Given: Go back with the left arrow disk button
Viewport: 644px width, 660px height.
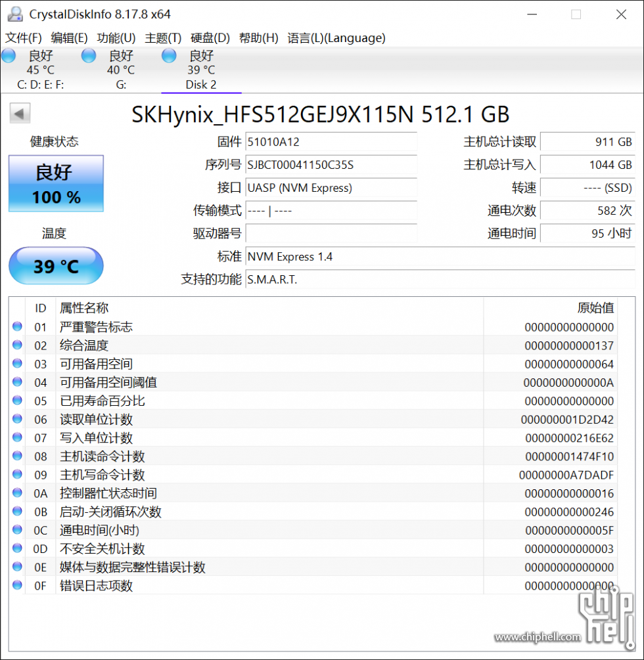Looking at the screenshot, I should click(20, 113).
